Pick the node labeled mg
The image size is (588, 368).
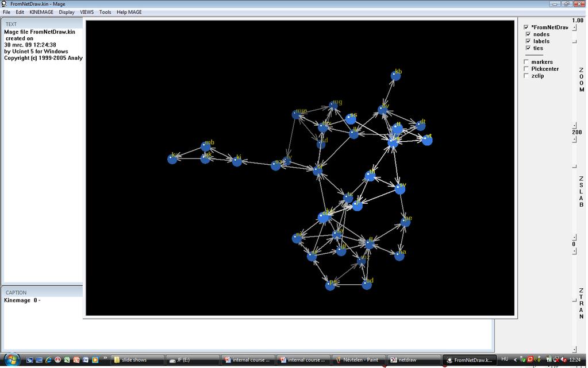(333, 106)
